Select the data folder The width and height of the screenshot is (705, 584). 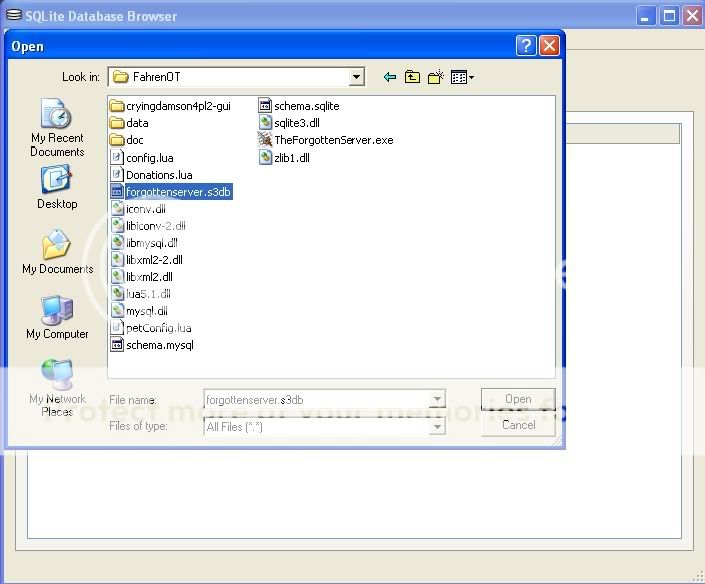129,123
